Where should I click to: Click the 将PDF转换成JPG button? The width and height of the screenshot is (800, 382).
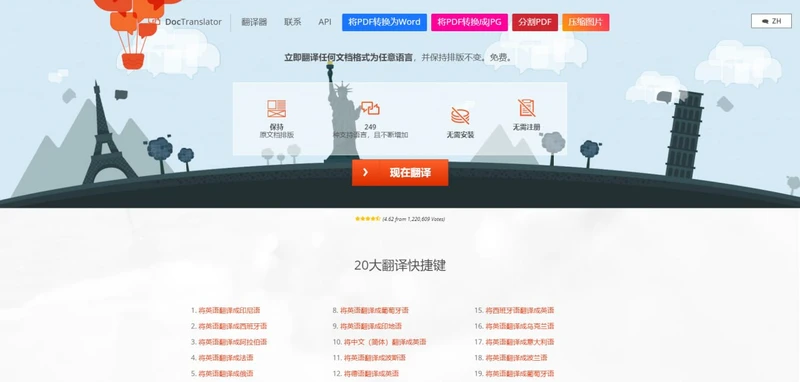tap(469, 22)
